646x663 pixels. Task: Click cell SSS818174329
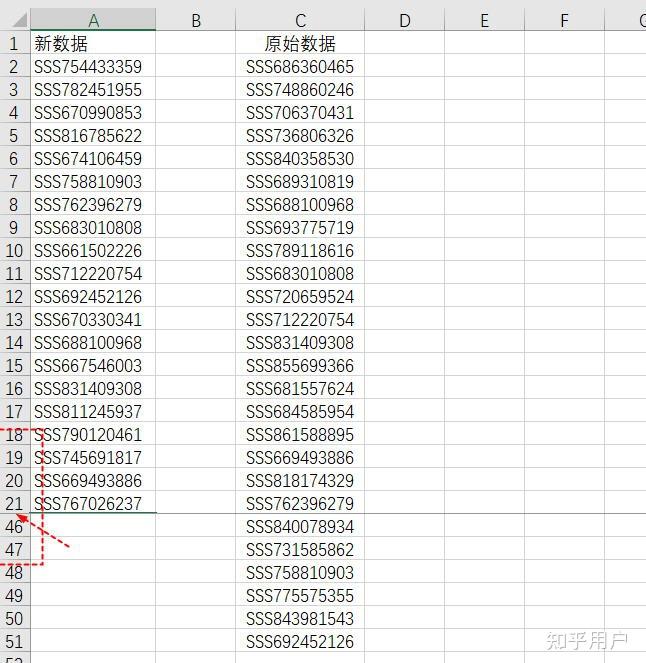point(300,480)
